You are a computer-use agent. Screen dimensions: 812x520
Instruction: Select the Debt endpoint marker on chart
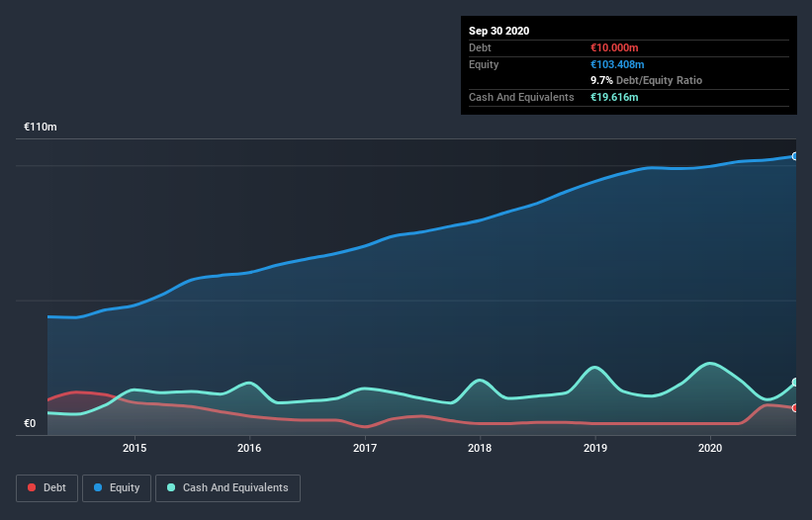795,407
